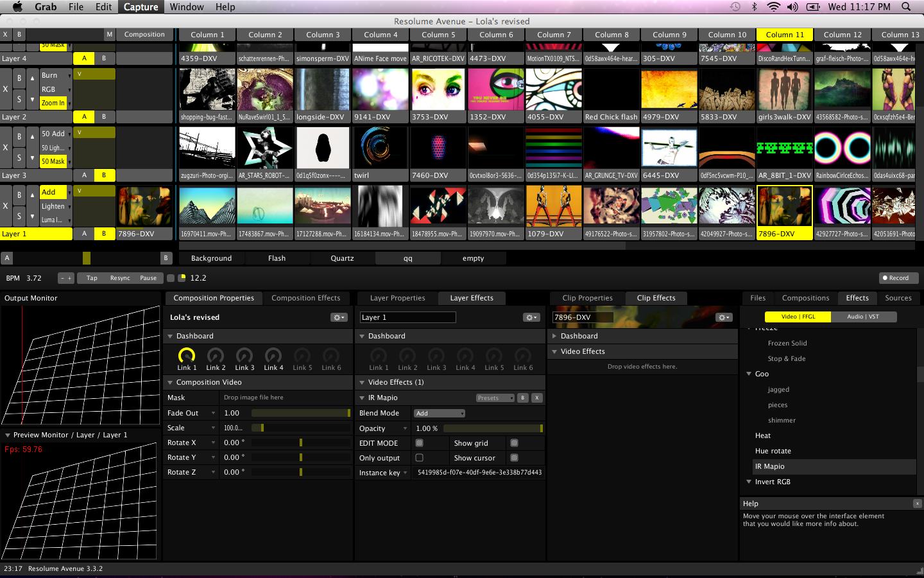The image size is (924, 578).
Task: Remove the IR Mapio effect with X
Action: pyautogui.click(x=537, y=398)
